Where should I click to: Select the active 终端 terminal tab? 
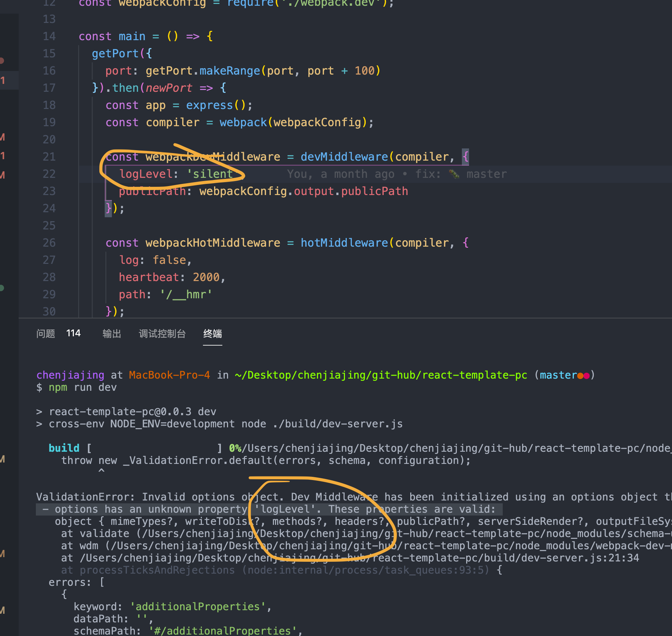click(x=212, y=333)
